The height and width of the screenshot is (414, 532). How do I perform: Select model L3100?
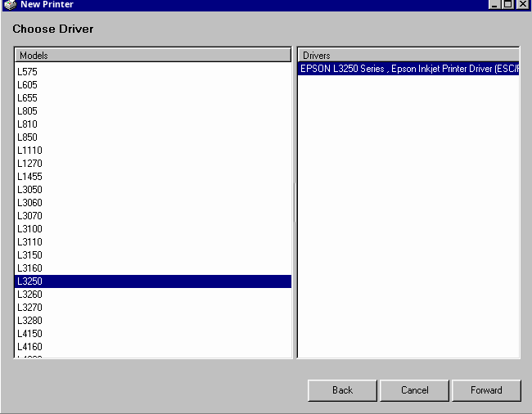[x=153, y=229]
